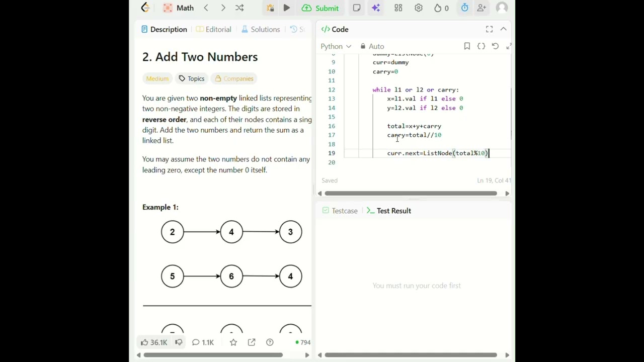Screen dimensions: 644x362
Task: Click the description scrollbar right arrow
Action: pyautogui.click(x=307, y=355)
